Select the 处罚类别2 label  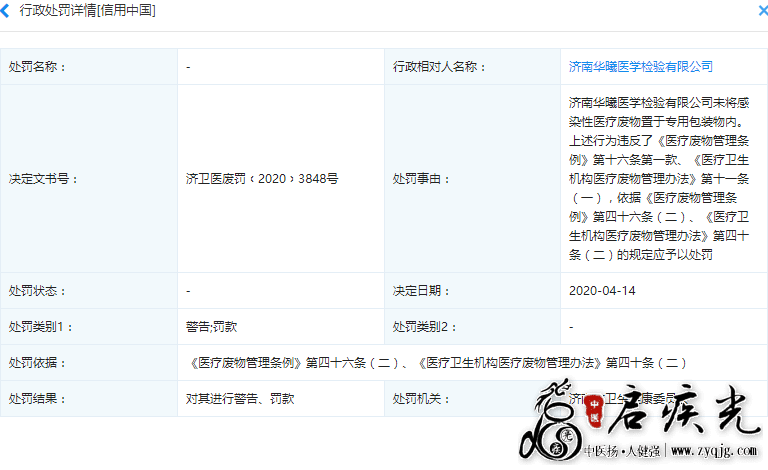[424, 327]
